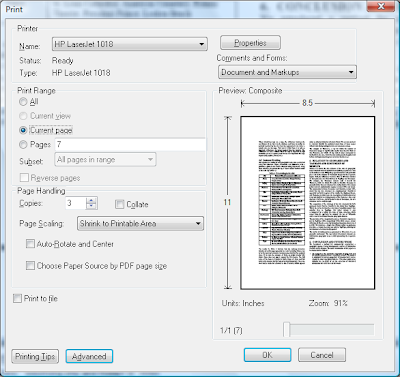Click the Zoom: 91% text
The height and width of the screenshot is (377, 400).
click(x=328, y=303)
